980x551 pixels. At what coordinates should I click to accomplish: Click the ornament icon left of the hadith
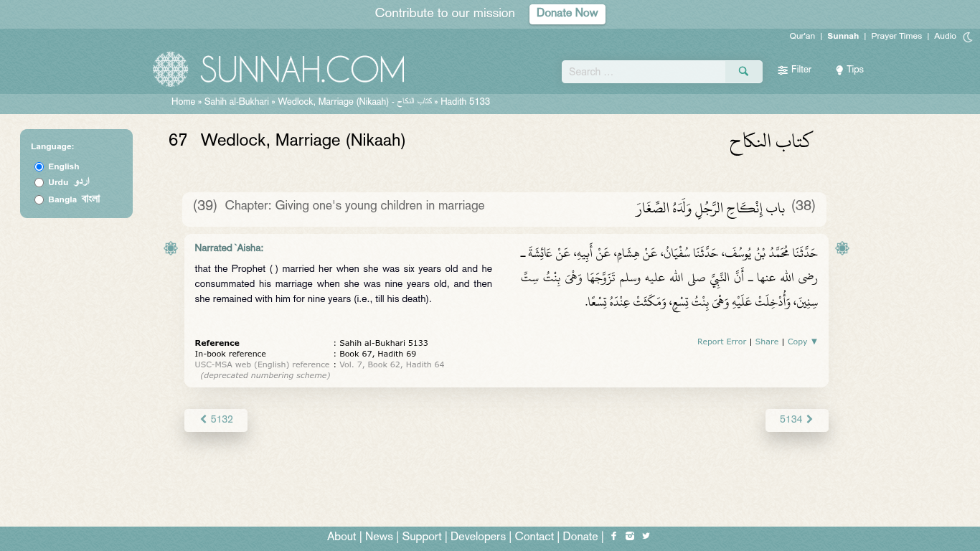171,248
